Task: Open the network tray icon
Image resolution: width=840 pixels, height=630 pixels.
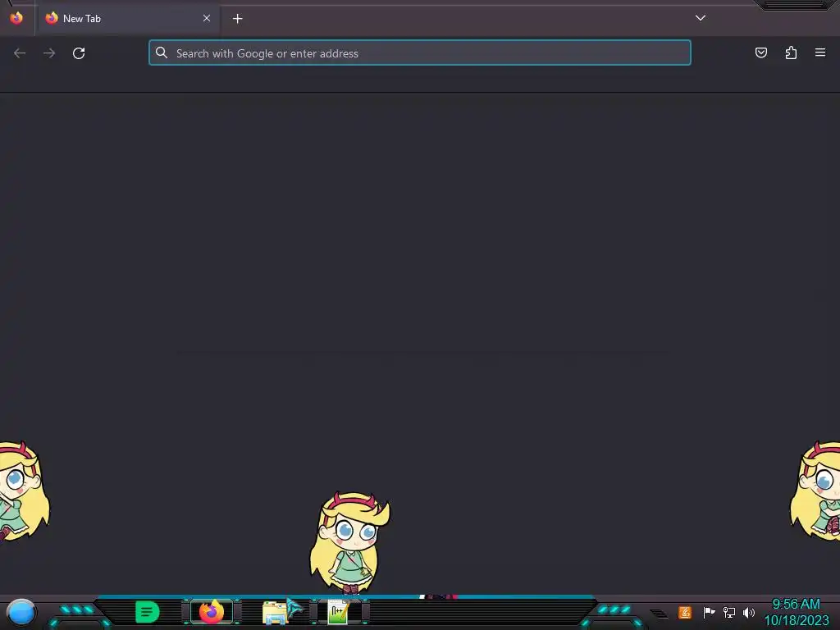Action: pyautogui.click(x=729, y=612)
